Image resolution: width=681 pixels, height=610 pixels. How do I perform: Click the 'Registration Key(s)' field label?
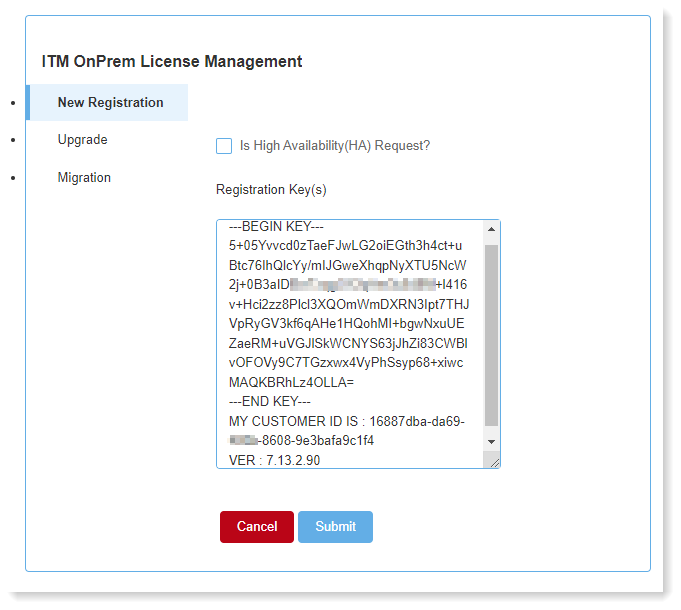tap(271, 190)
